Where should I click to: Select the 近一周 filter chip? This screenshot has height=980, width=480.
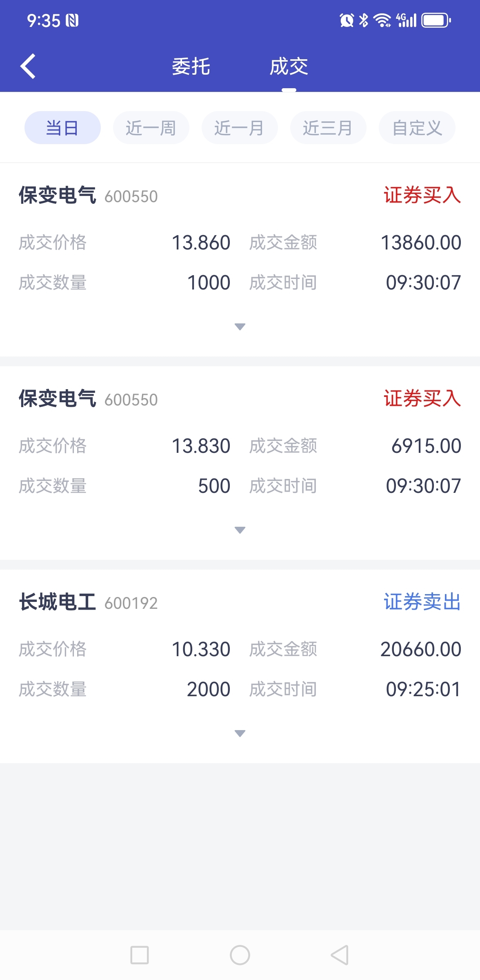(151, 128)
